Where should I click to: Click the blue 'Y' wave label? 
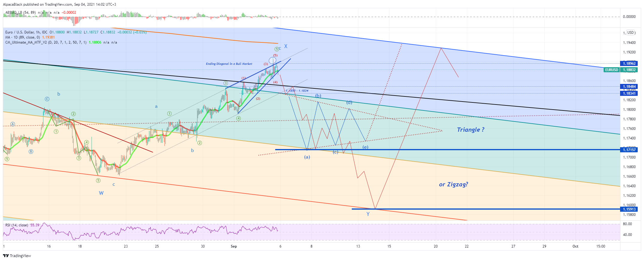tap(368, 214)
